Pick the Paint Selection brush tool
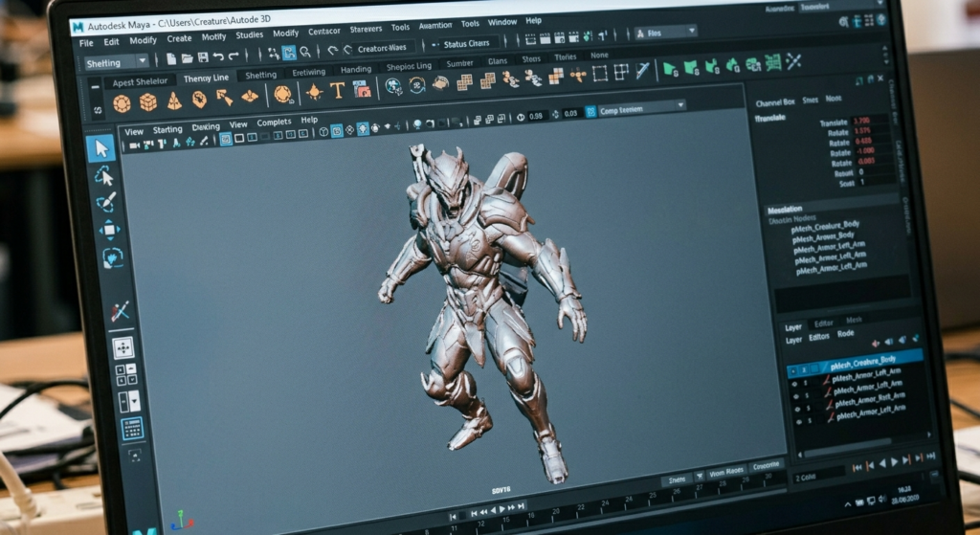This screenshot has width=980, height=535. tap(106, 201)
